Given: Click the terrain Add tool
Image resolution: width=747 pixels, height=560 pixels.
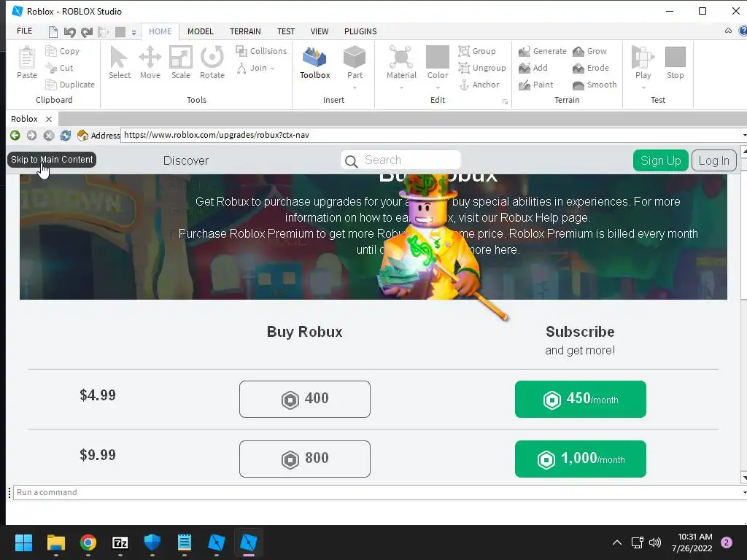Looking at the screenshot, I should pos(533,68).
